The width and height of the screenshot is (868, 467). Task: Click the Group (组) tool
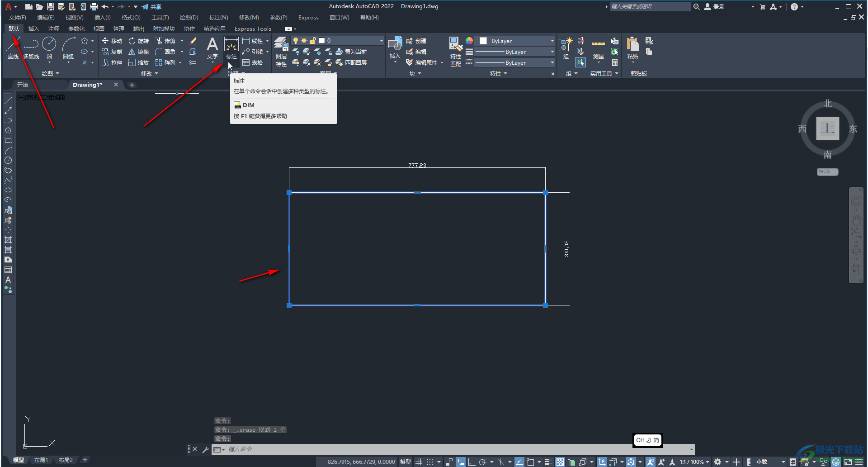pos(566,49)
